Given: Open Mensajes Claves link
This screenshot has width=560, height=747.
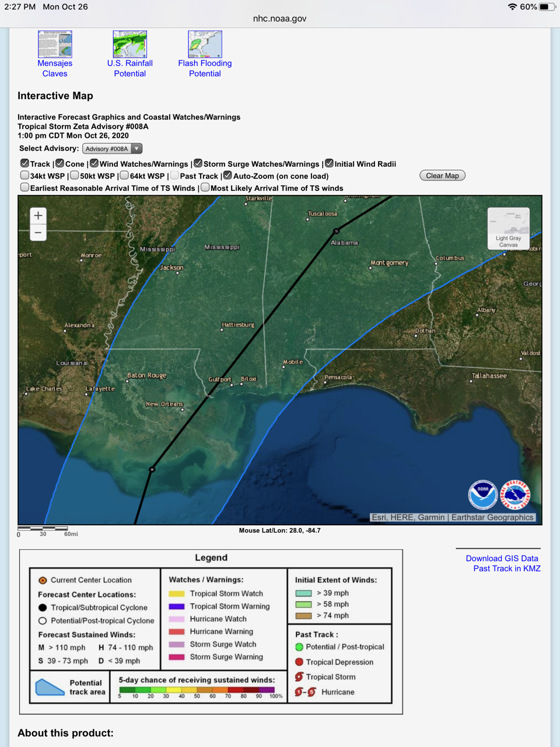Looking at the screenshot, I should coord(55,68).
